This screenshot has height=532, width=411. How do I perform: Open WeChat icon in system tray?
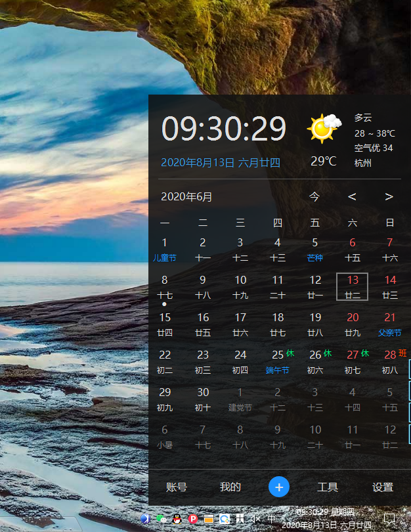161,519
